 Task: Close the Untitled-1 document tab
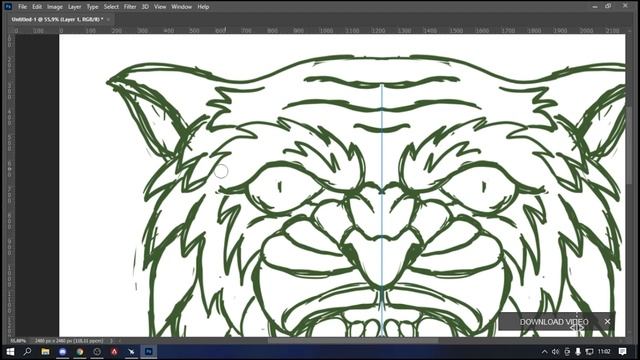tap(109, 19)
